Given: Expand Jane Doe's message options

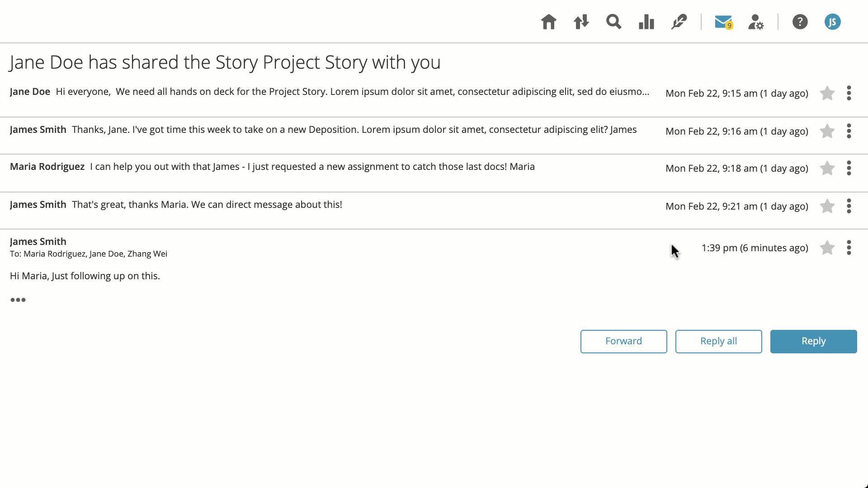Looking at the screenshot, I should [x=849, y=93].
